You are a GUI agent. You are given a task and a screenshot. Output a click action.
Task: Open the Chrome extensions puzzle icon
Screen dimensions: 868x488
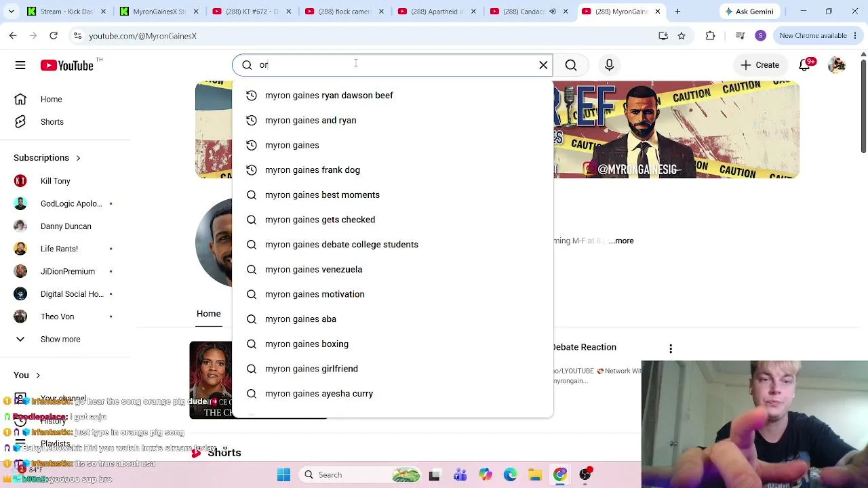710,36
